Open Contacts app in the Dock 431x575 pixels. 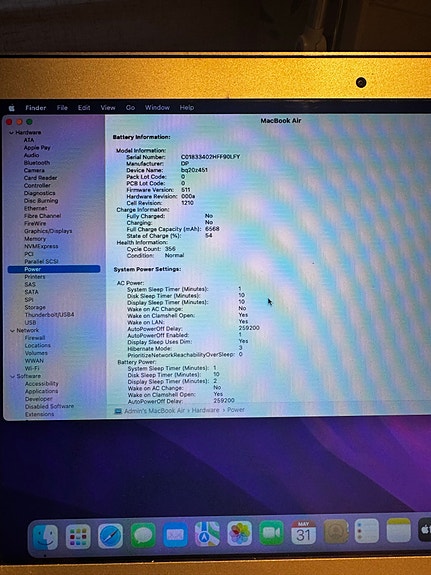coord(336,531)
